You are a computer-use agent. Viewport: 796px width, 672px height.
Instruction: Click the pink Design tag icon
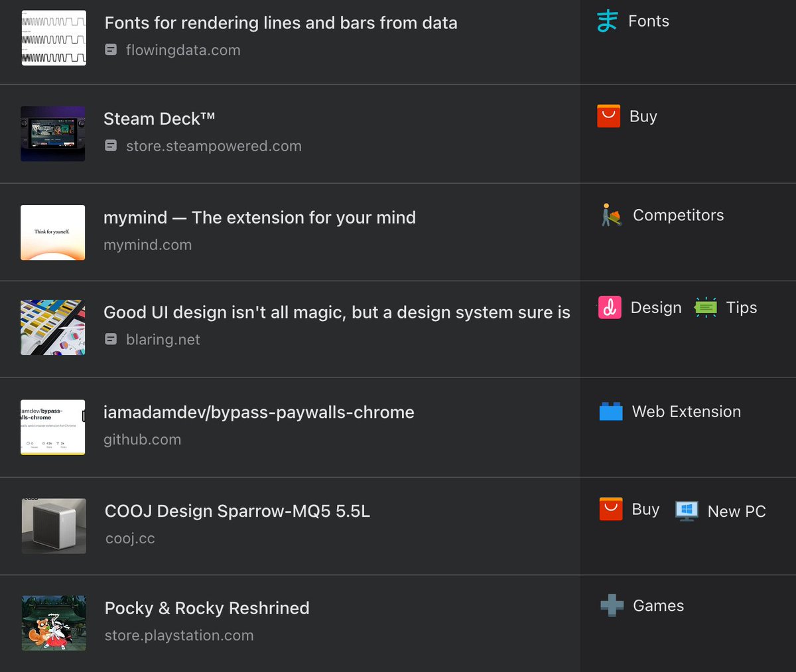(x=610, y=308)
